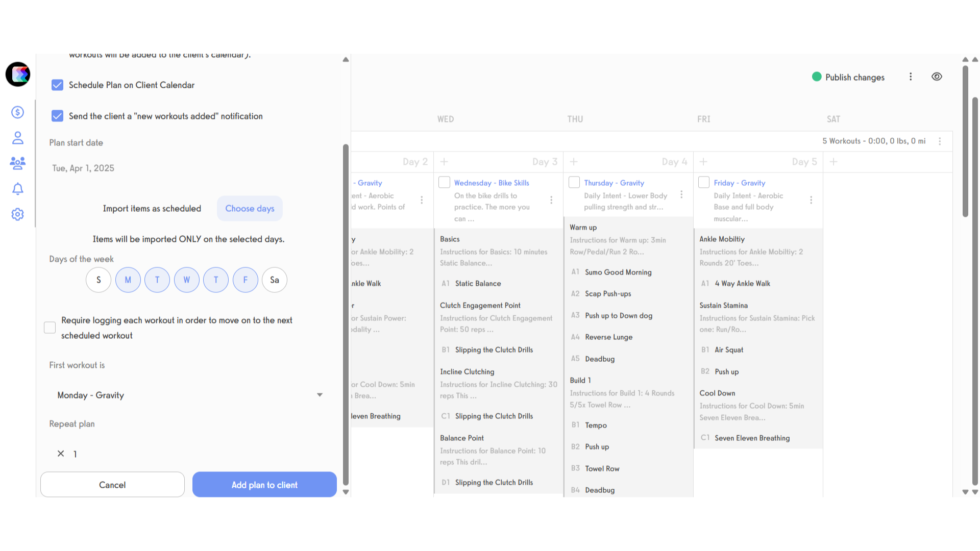Toggle Saturday in days of the week

coord(275,280)
